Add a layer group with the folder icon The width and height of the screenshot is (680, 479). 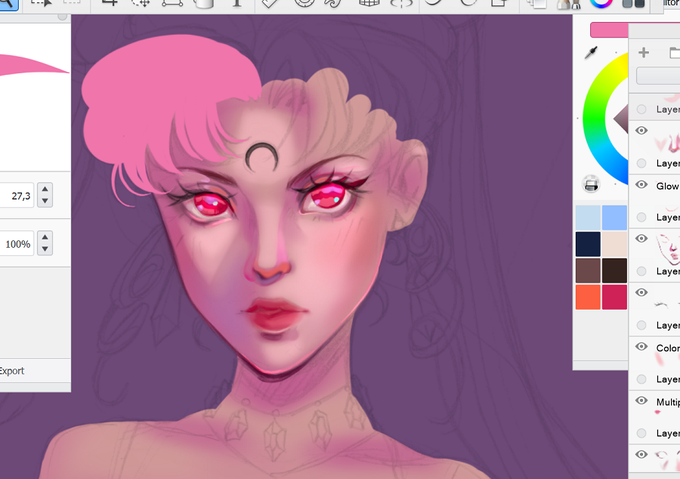click(x=675, y=52)
